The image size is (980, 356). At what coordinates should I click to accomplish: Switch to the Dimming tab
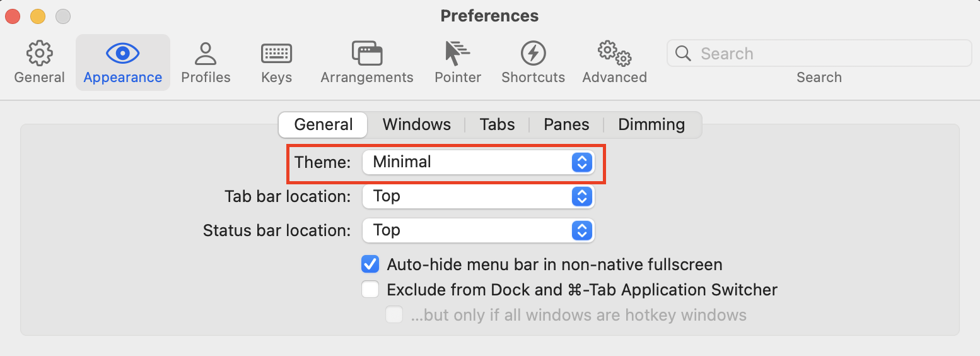tap(651, 124)
